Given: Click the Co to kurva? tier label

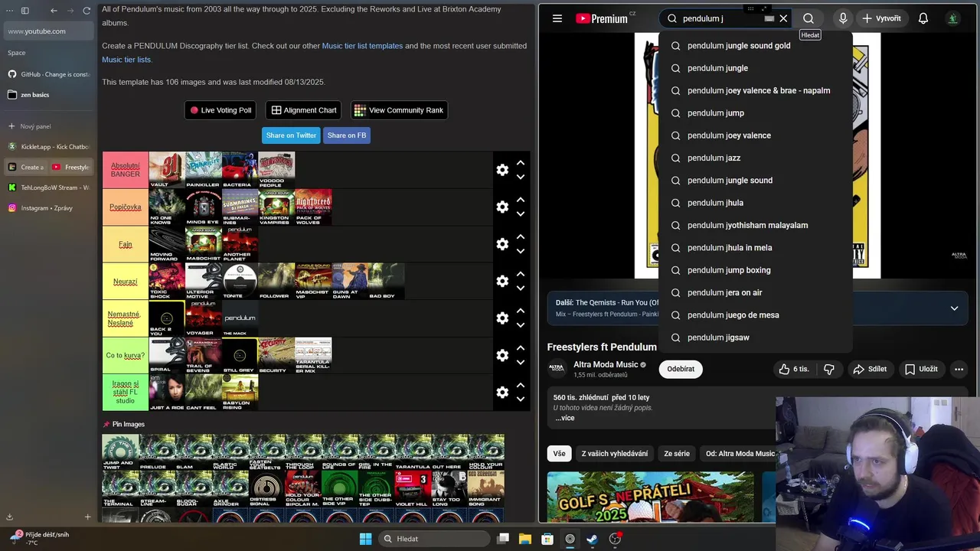Looking at the screenshot, I should tap(126, 355).
